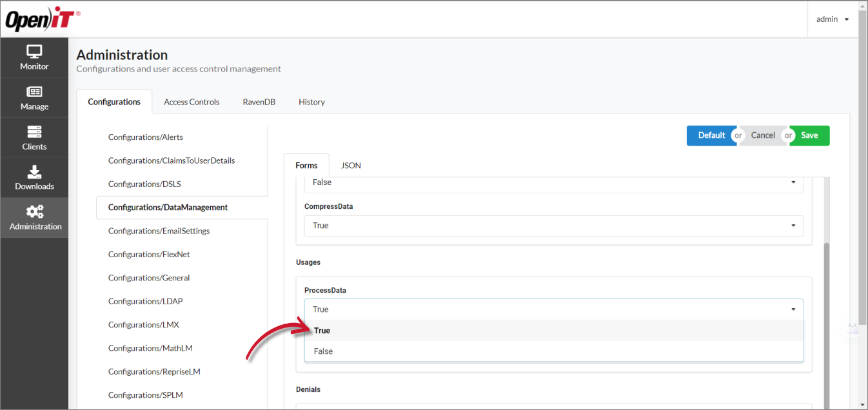
Task: Collapse the ProcessData dropdown
Action: click(554, 309)
